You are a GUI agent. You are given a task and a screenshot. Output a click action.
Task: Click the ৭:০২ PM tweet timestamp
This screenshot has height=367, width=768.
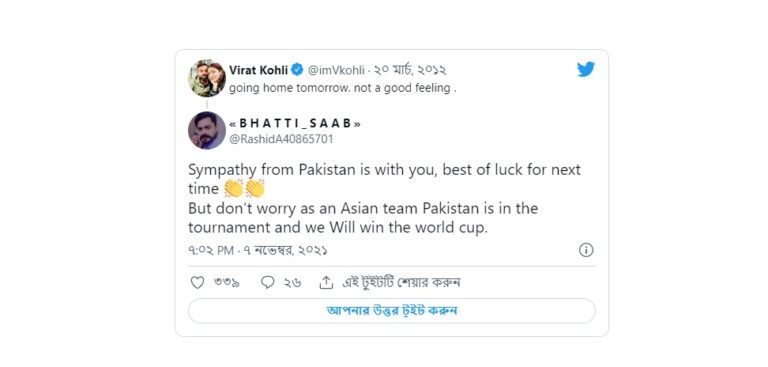tap(258, 251)
